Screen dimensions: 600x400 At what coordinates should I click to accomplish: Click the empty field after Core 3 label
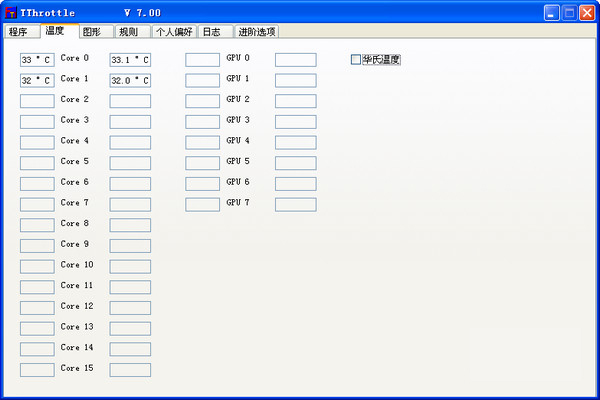(x=130, y=122)
